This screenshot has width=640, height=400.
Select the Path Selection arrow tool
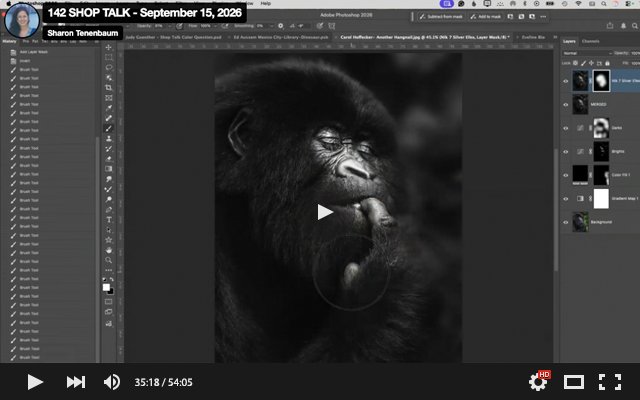(109, 230)
